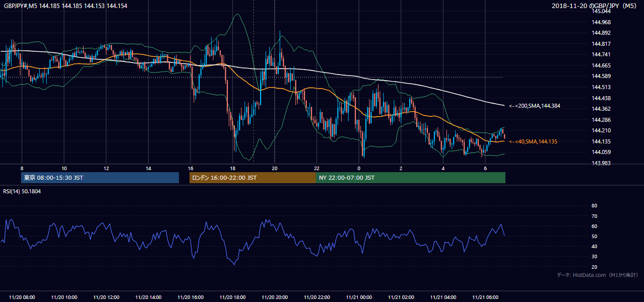The width and height of the screenshot is (644, 302).
Task: Click price axis value 144.438
Action: point(601,98)
